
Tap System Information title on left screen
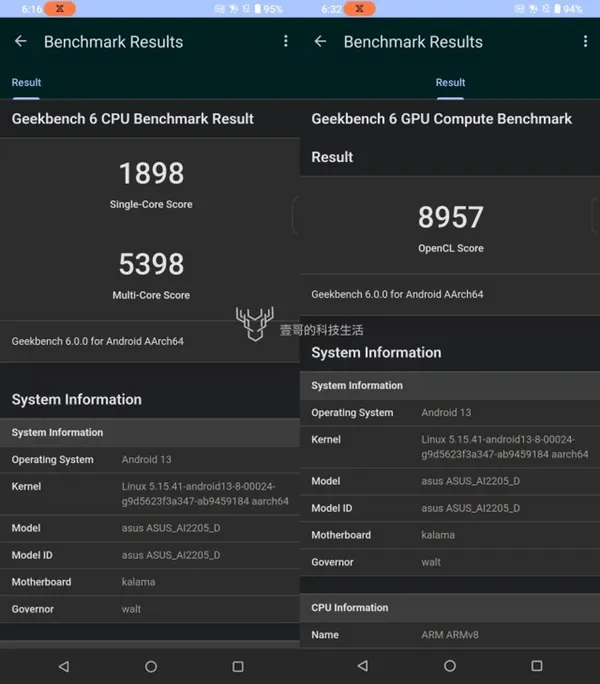[x=77, y=400]
